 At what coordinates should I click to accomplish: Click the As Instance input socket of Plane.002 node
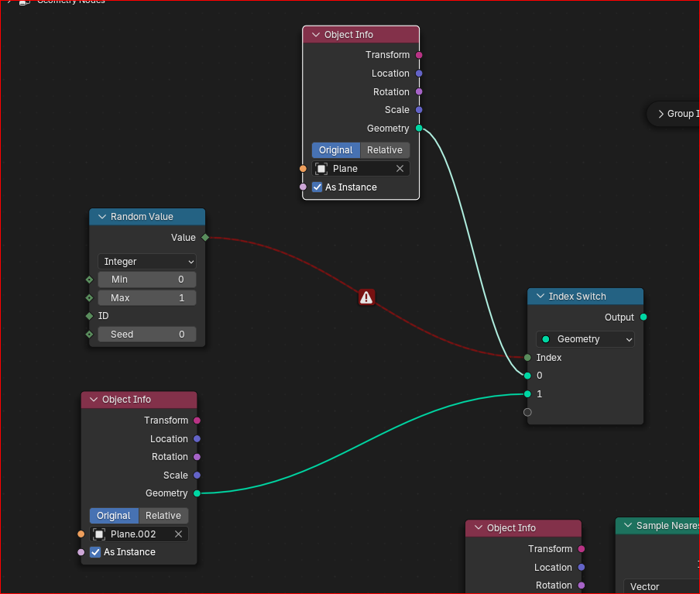pyautogui.click(x=81, y=552)
